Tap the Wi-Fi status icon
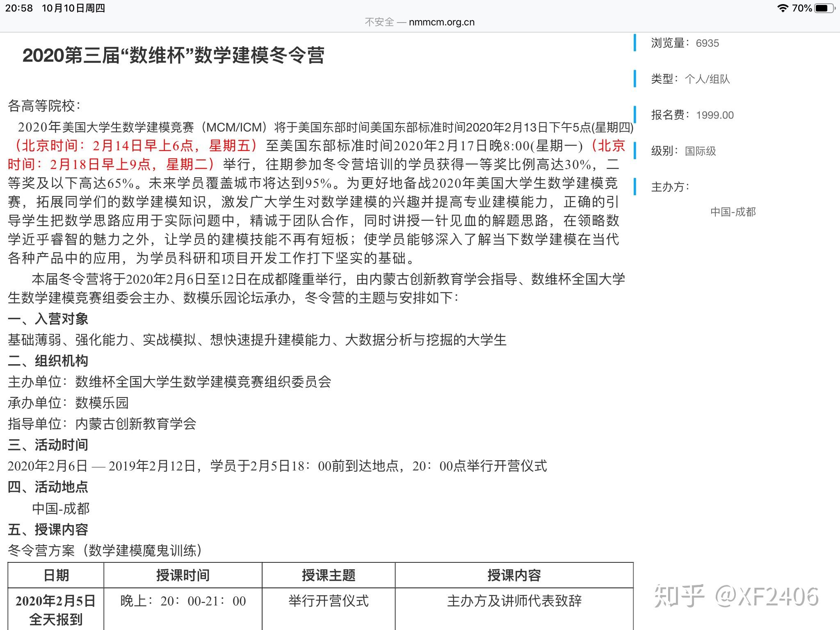Image resolution: width=840 pixels, height=630 pixels. [784, 7]
